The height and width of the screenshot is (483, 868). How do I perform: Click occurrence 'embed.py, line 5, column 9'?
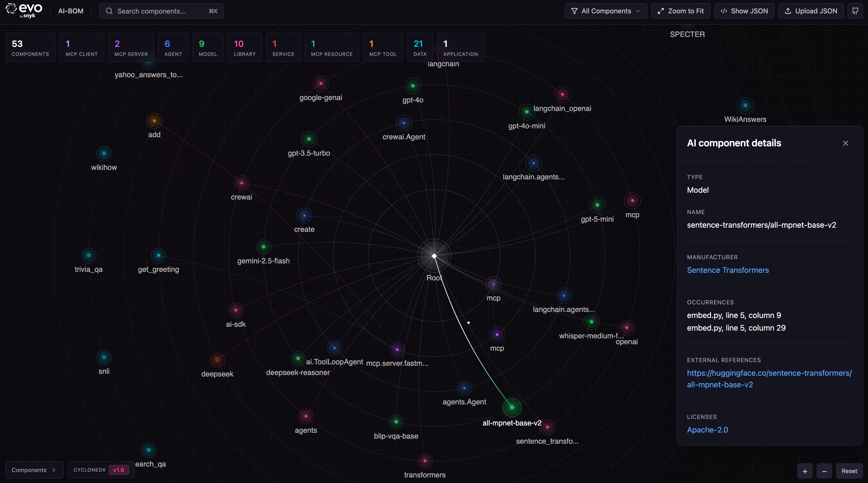[x=734, y=315]
